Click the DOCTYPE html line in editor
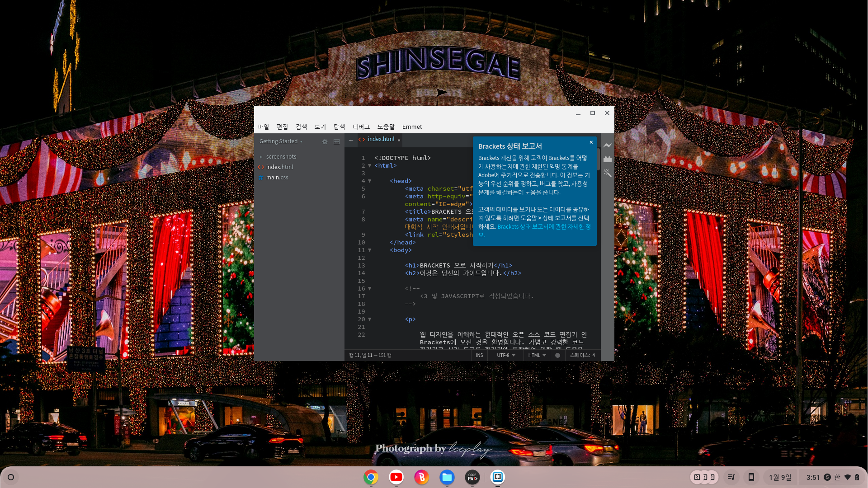Image resolution: width=868 pixels, height=488 pixels. (402, 158)
